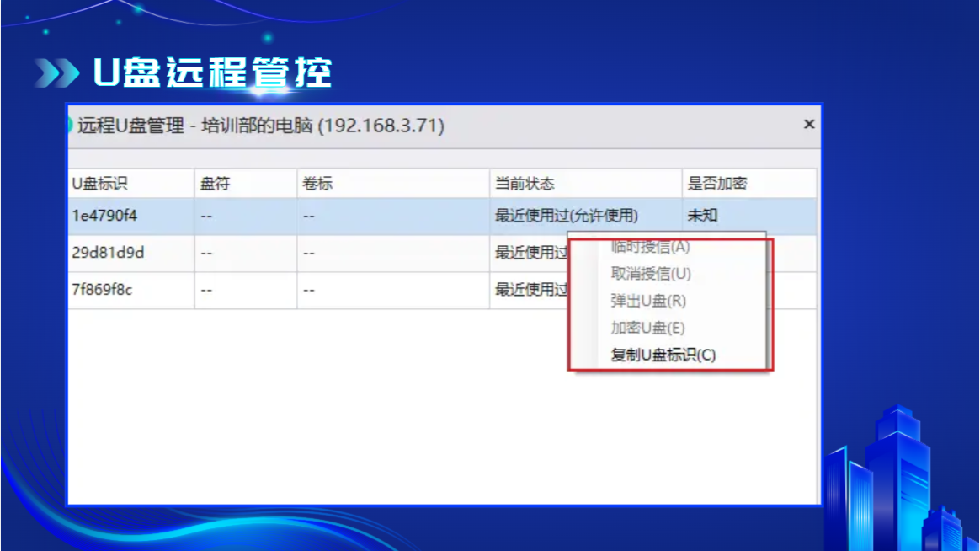Click status cell in row 29d81d9d
This screenshot has width=980, height=551.
coord(530,253)
